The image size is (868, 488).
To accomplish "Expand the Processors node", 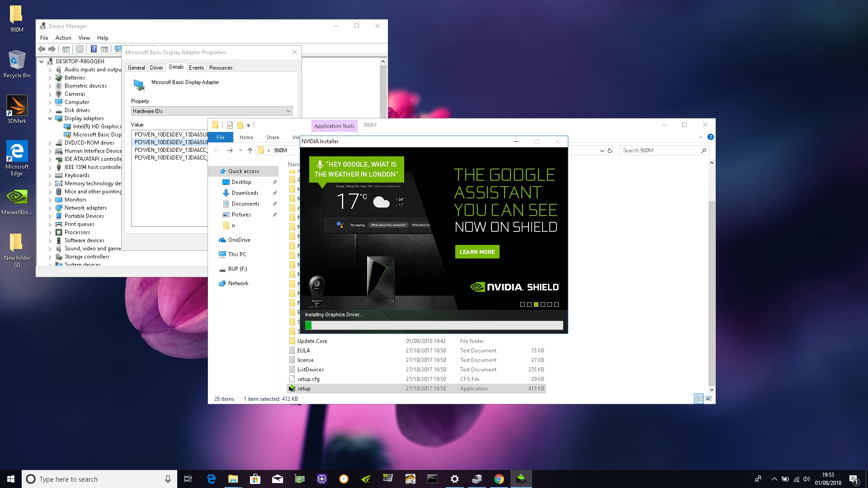I will tap(50, 232).
